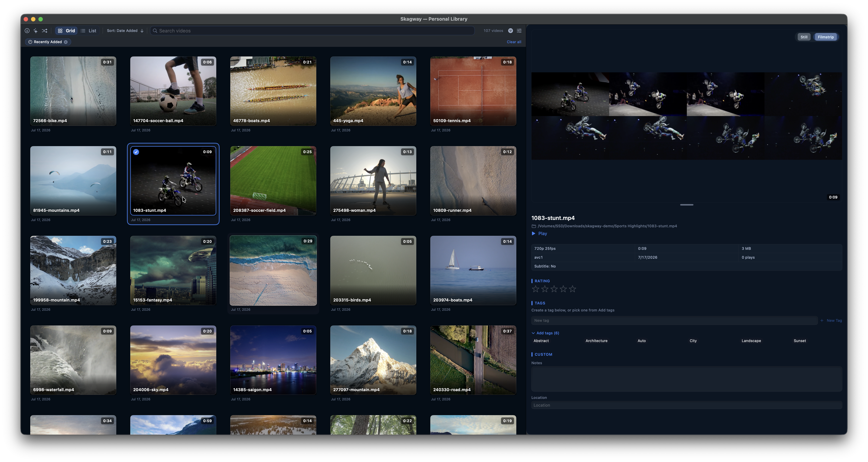Remove the Recently Added filter chip
The height and width of the screenshot is (462, 868).
click(x=66, y=42)
